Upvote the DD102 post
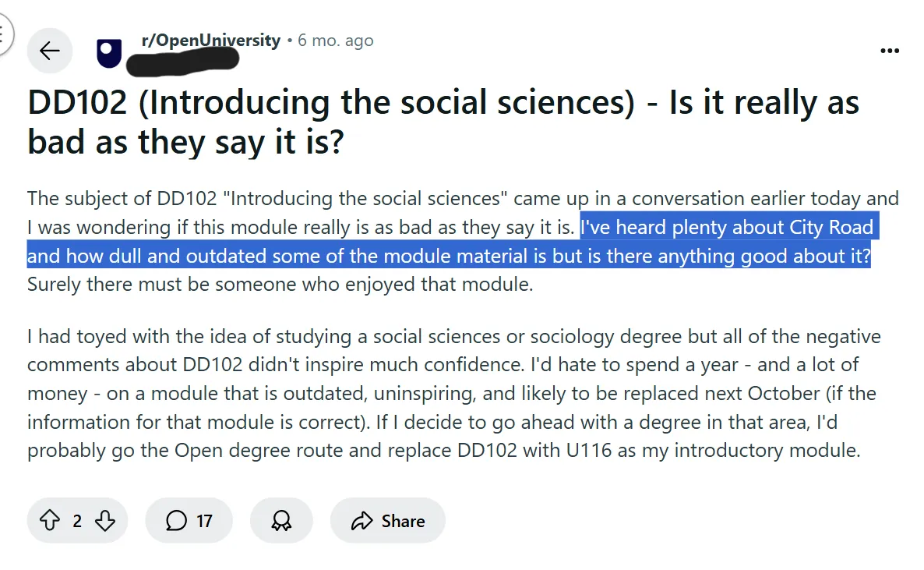The height and width of the screenshot is (570, 924). pyautogui.click(x=49, y=521)
